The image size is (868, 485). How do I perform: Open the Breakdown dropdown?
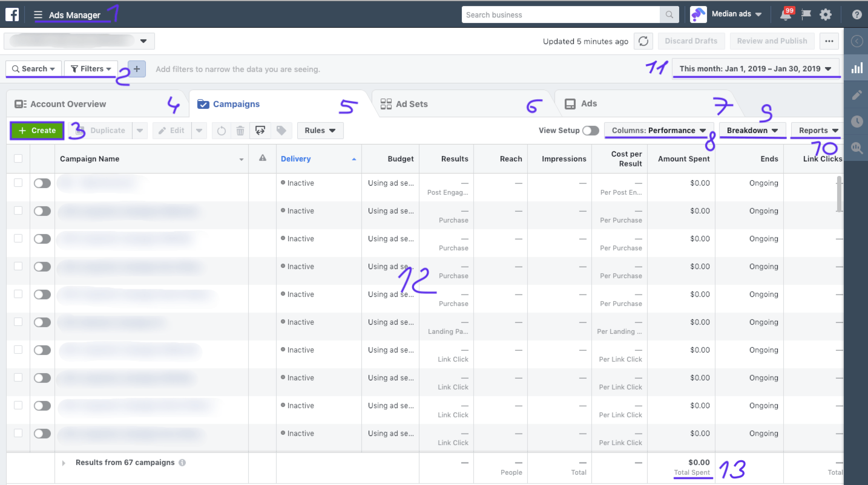coord(752,130)
